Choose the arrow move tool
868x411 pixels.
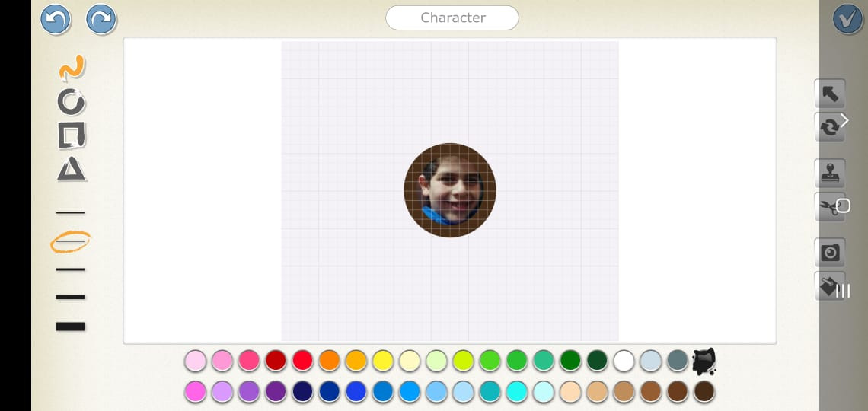tap(830, 94)
